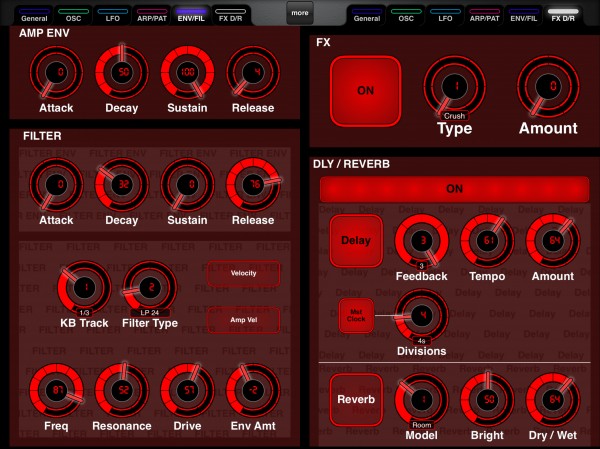Screen dimensions: 600x449
Task: Toggle the FX ON button
Action: [365, 91]
